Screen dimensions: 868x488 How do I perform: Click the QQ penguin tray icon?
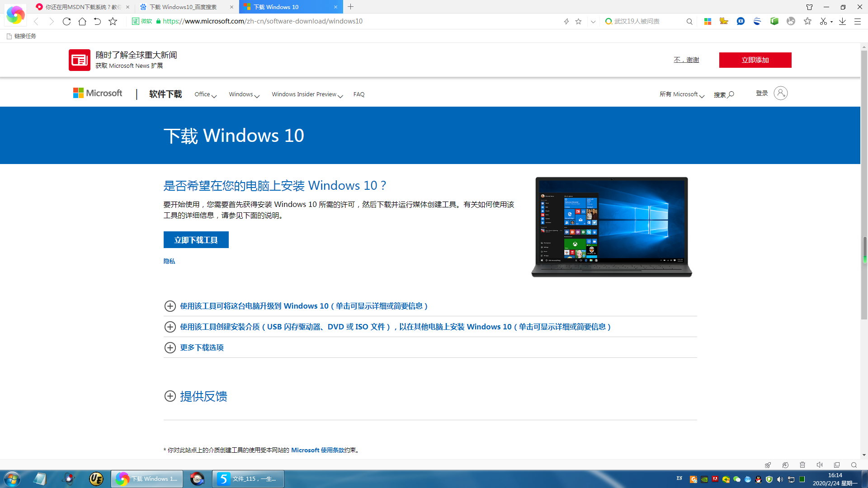[x=758, y=479]
